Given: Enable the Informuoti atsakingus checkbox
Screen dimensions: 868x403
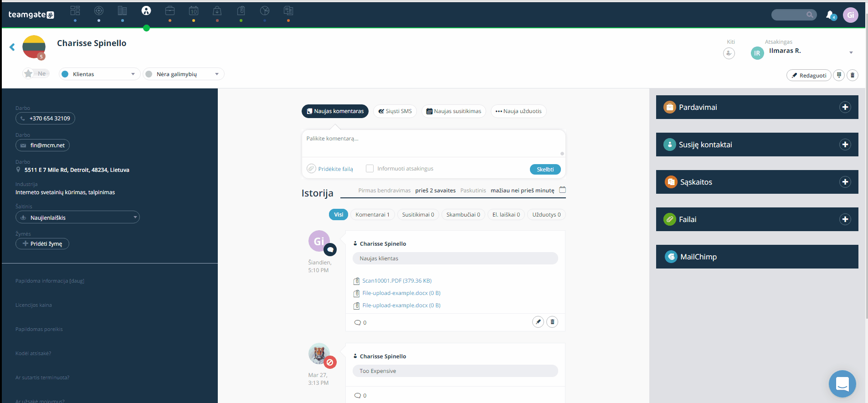Looking at the screenshot, I should click(x=370, y=169).
